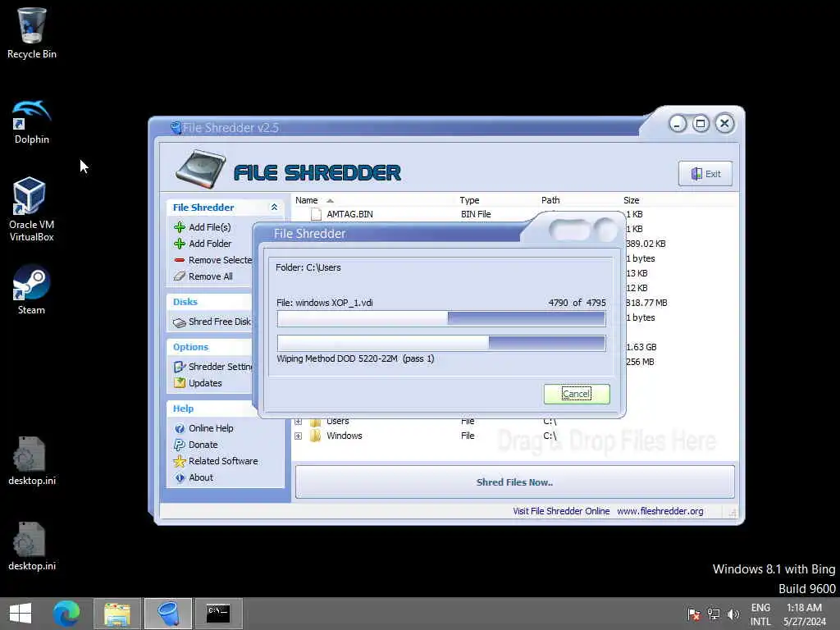Image resolution: width=840 pixels, height=630 pixels.
Task: Click the overall wiping progress bar
Action: coord(441,344)
